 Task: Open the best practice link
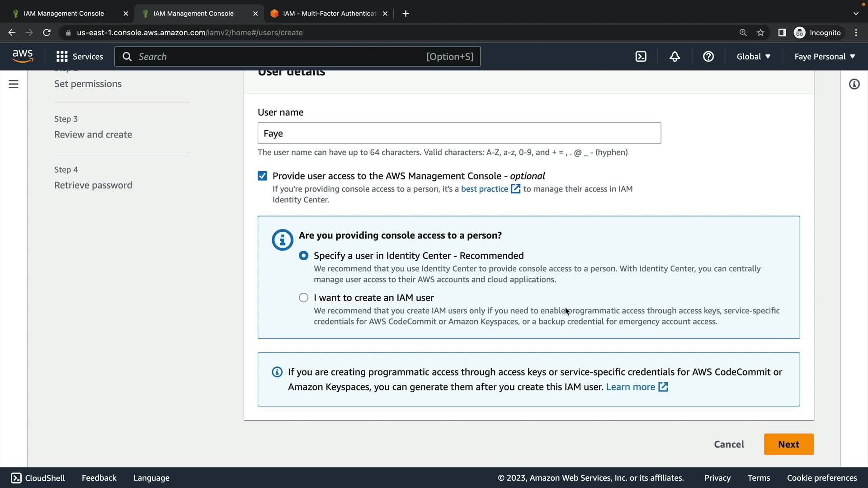point(484,189)
